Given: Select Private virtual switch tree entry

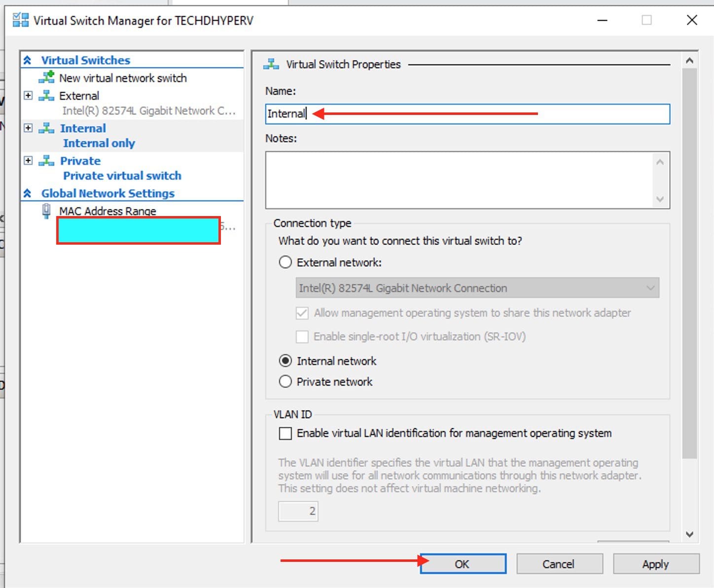Looking at the screenshot, I should (x=122, y=176).
